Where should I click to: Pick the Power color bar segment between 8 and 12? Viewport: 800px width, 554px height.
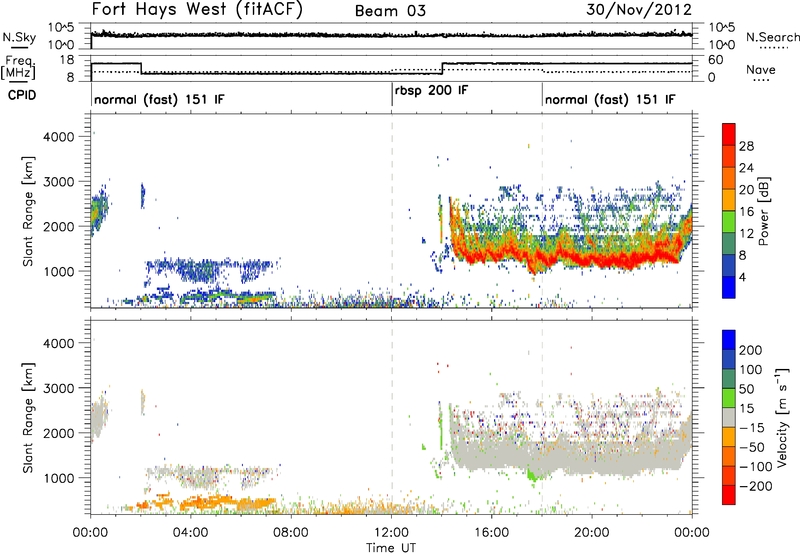tap(729, 244)
